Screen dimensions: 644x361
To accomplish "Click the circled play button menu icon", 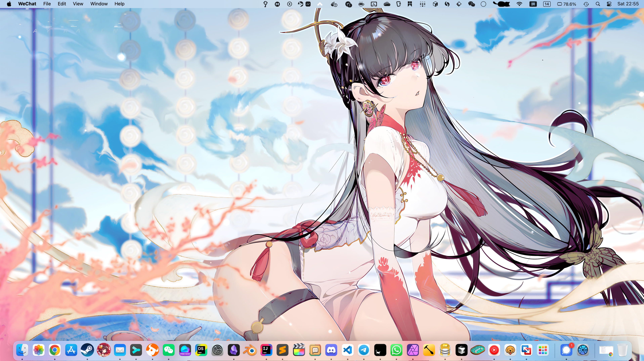I will [x=290, y=4].
